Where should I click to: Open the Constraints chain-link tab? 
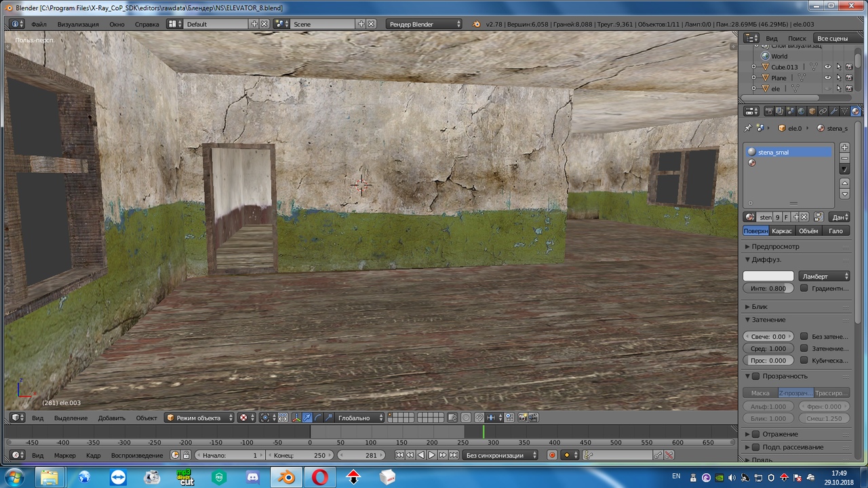[823, 111]
